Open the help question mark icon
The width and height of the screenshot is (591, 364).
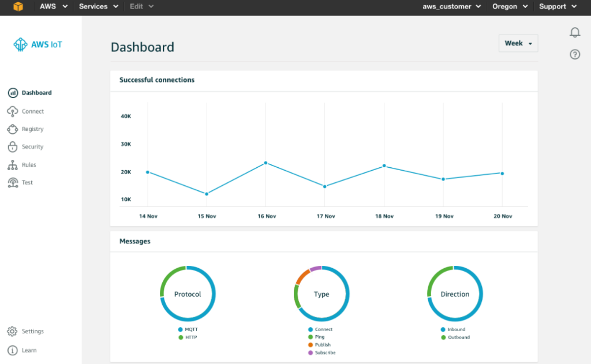tap(575, 54)
